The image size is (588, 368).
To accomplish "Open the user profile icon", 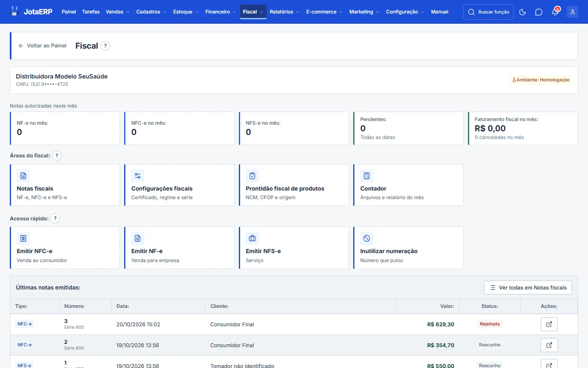I will [572, 12].
